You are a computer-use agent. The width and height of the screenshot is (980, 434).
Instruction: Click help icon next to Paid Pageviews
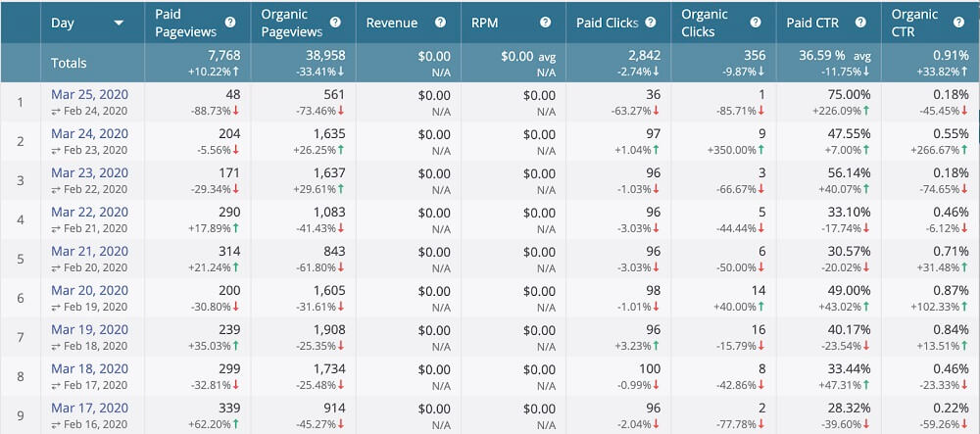229,23
